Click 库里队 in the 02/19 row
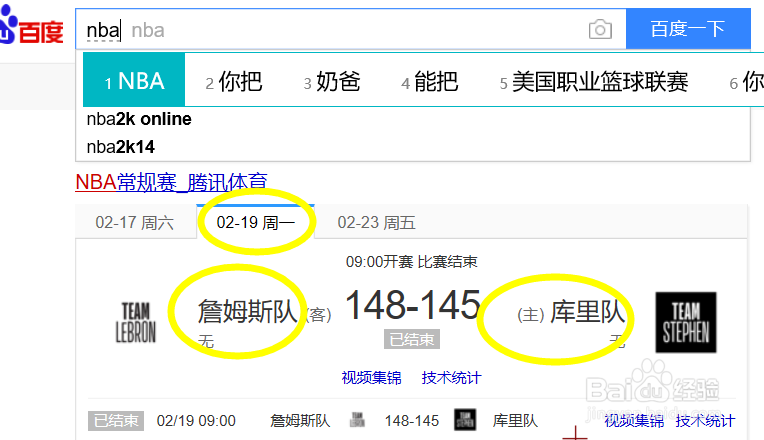Viewport: 764px width, 440px height. [515, 421]
